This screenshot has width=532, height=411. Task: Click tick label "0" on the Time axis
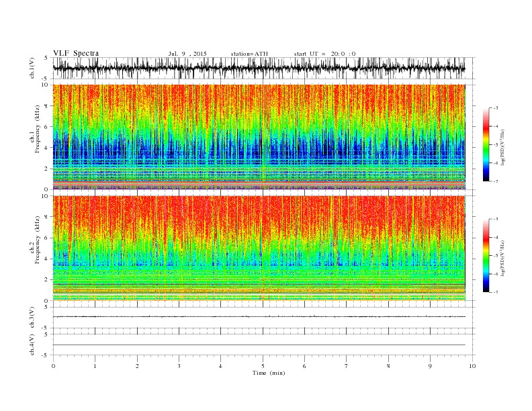click(53, 366)
